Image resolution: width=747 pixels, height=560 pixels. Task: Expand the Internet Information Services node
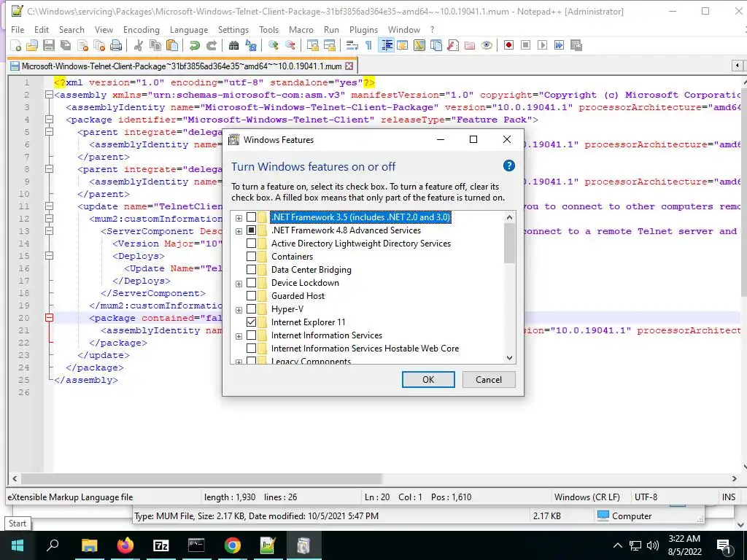(239, 336)
